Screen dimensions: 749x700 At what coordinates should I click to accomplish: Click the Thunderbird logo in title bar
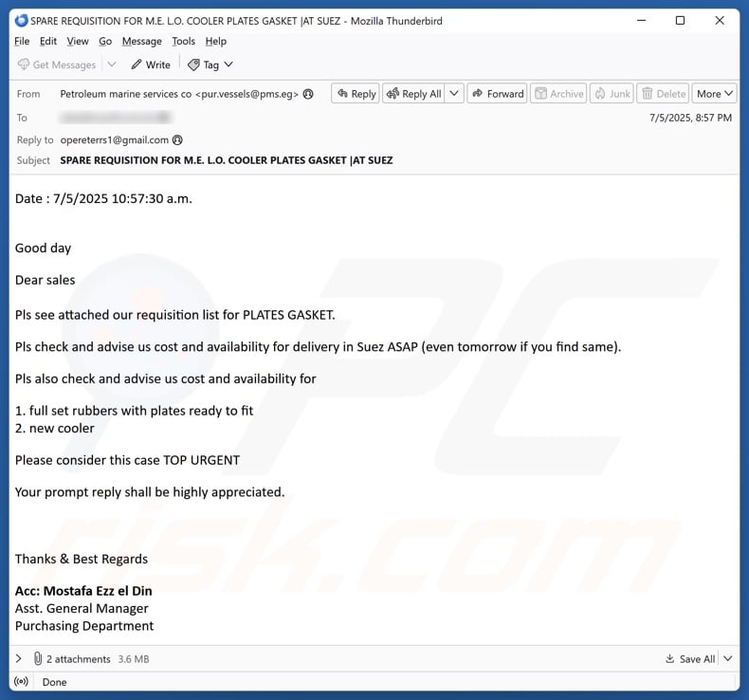click(21, 21)
